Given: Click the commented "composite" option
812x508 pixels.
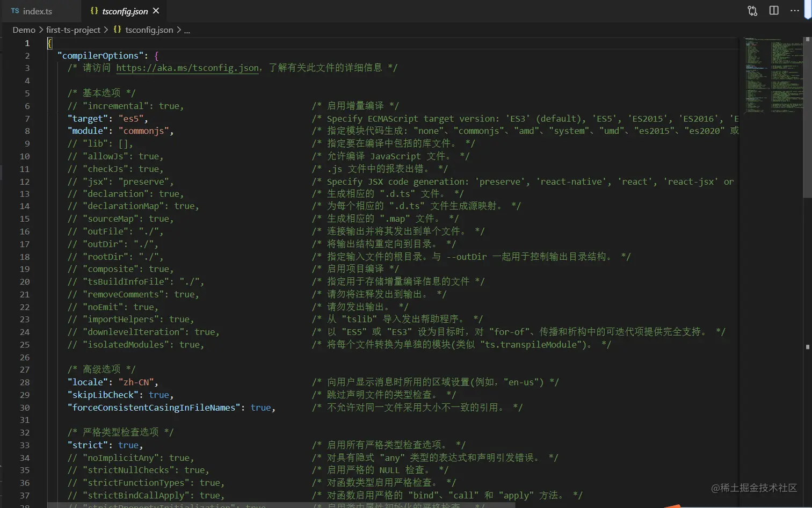Looking at the screenshot, I should pos(121,269).
